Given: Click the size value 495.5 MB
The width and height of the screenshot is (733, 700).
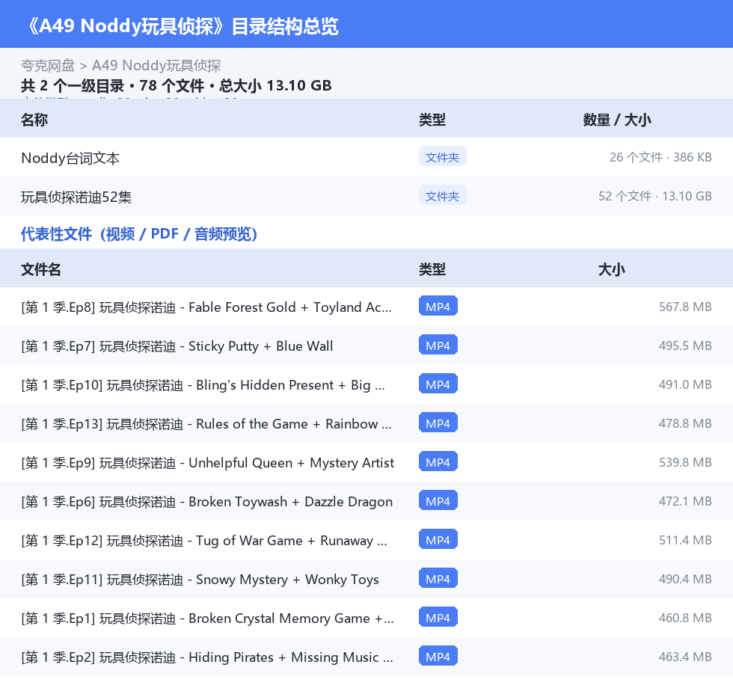Looking at the screenshot, I should 685,346.
